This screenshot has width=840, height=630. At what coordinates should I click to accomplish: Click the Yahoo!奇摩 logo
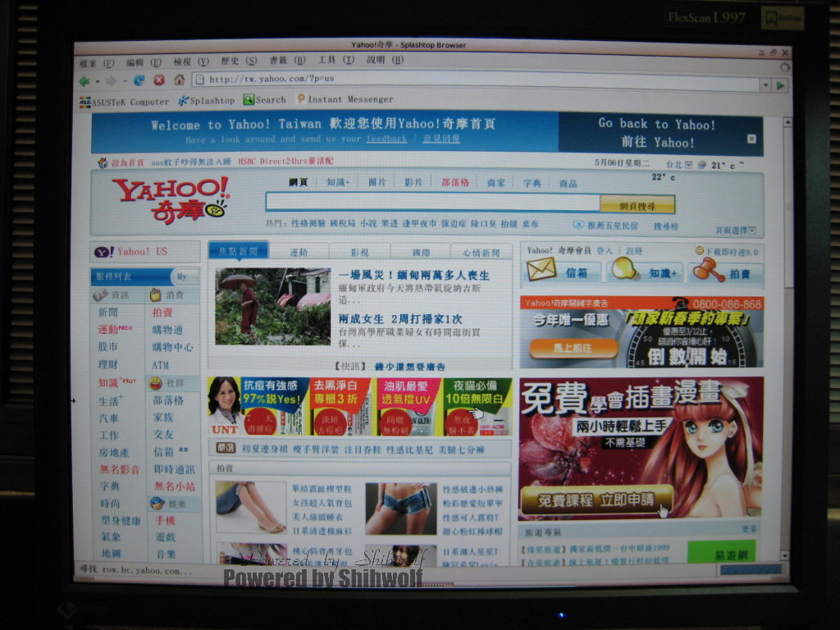[x=171, y=200]
